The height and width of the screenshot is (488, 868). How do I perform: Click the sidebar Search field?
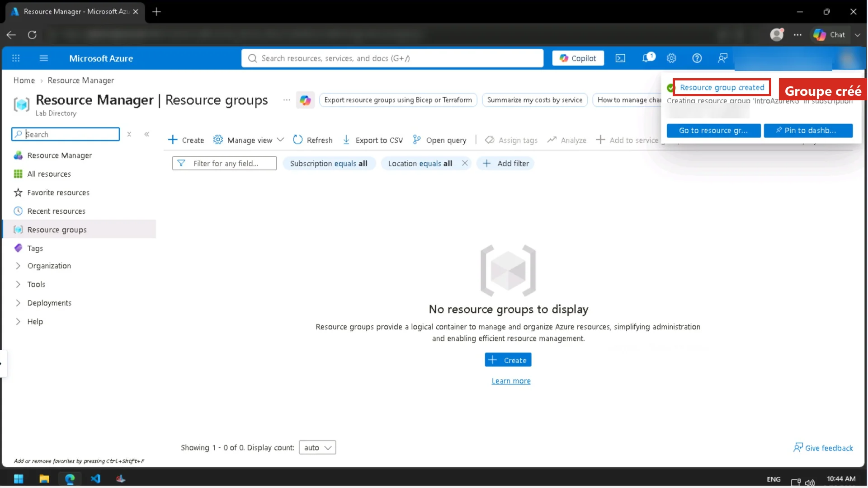[66, 134]
